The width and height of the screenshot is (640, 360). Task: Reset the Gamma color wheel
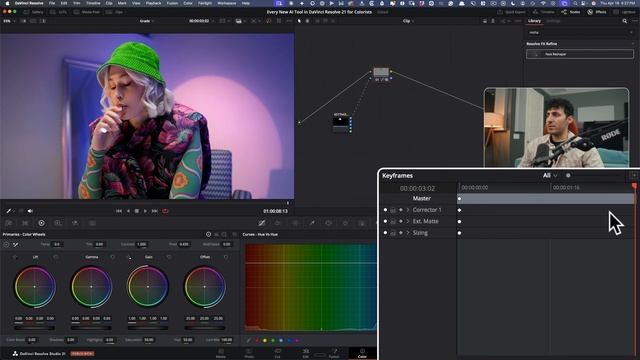(x=112, y=257)
